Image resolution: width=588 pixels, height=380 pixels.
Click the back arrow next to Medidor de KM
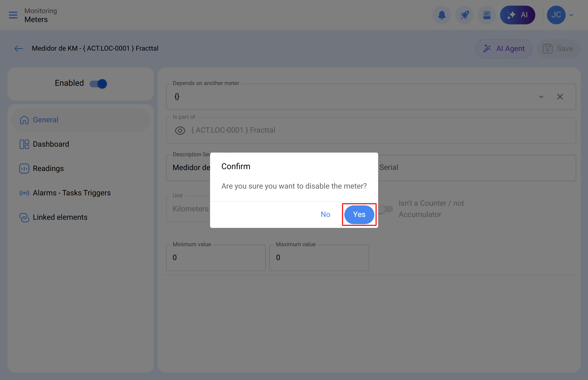pos(19,48)
